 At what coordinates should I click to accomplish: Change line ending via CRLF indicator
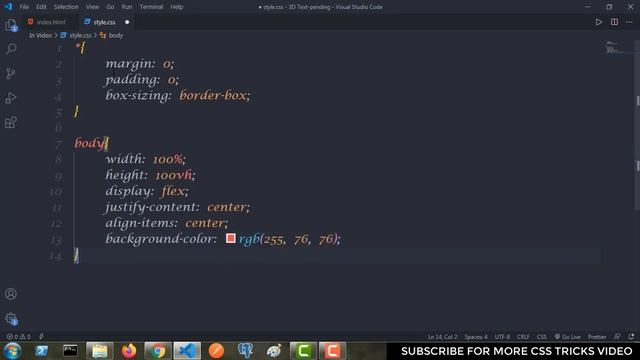click(x=523, y=337)
